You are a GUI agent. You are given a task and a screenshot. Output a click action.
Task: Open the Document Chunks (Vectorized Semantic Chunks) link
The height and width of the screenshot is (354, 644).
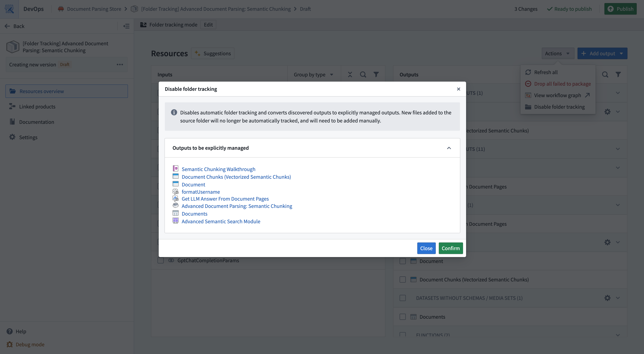click(x=236, y=177)
